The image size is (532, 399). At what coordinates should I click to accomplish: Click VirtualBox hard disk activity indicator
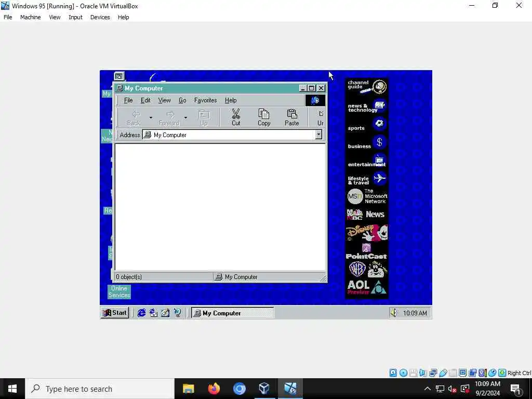pyautogui.click(x=393, y=373)
